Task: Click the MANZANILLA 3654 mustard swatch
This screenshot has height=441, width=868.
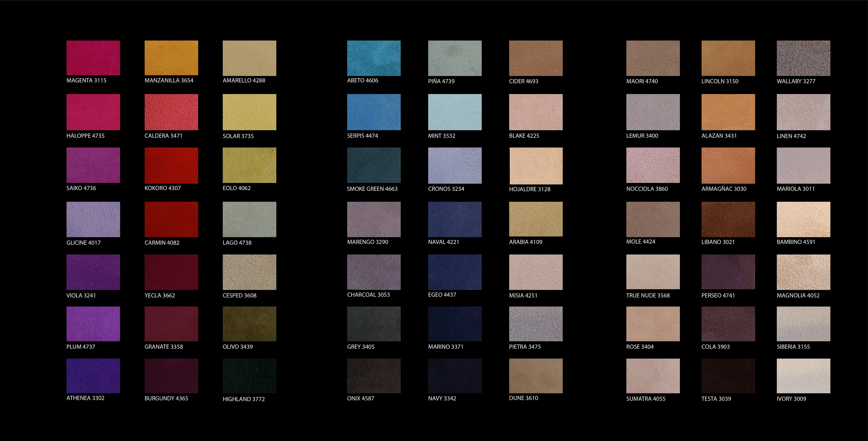Action: (x=171, y=58)
